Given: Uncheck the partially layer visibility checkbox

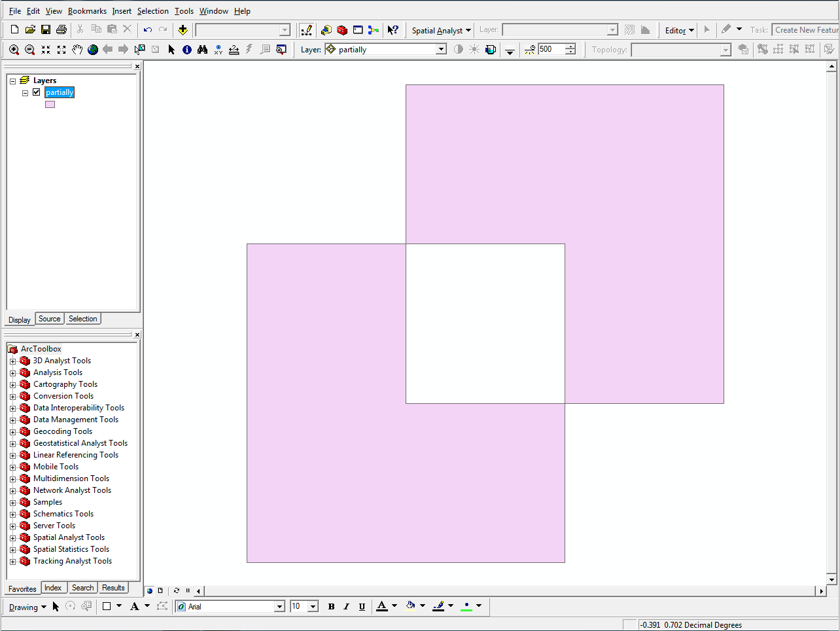Looking at the screenshot, I should click(37, 92).
